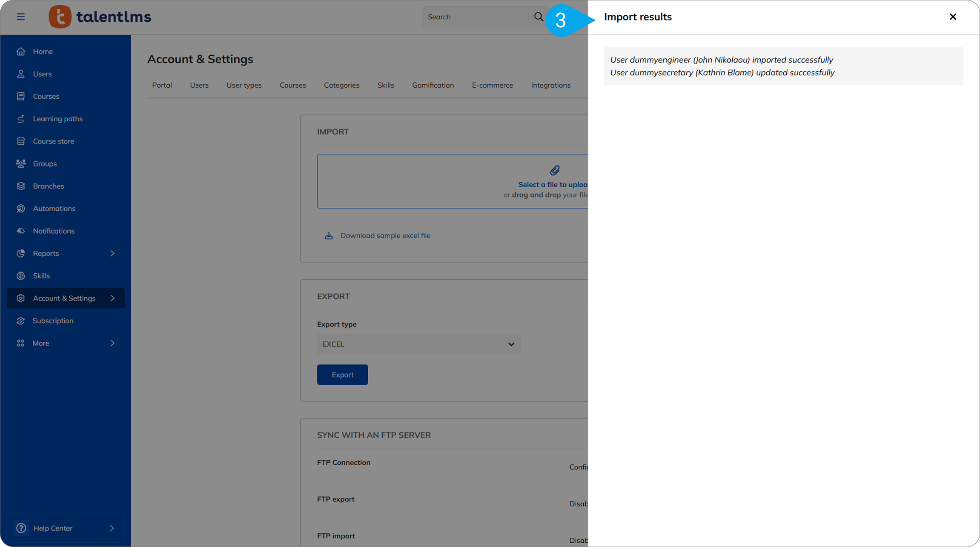
Task: Click Download sample excel file link
Action: (x=385, y=235)
